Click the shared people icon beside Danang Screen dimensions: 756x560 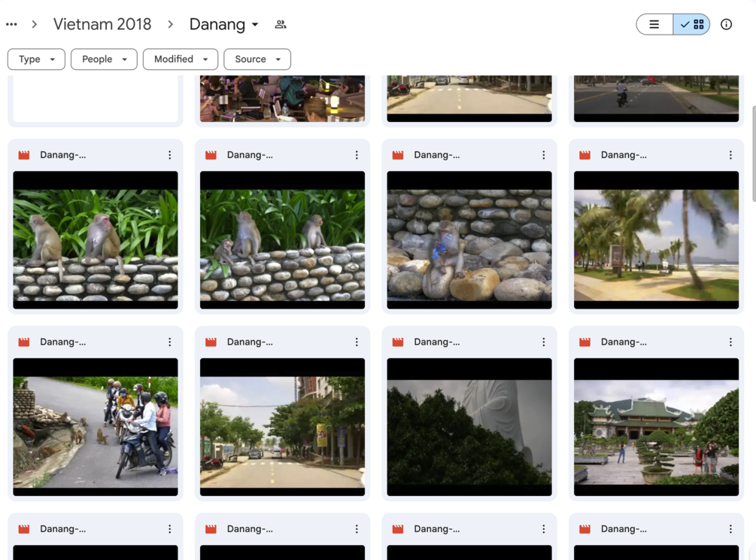281,24
